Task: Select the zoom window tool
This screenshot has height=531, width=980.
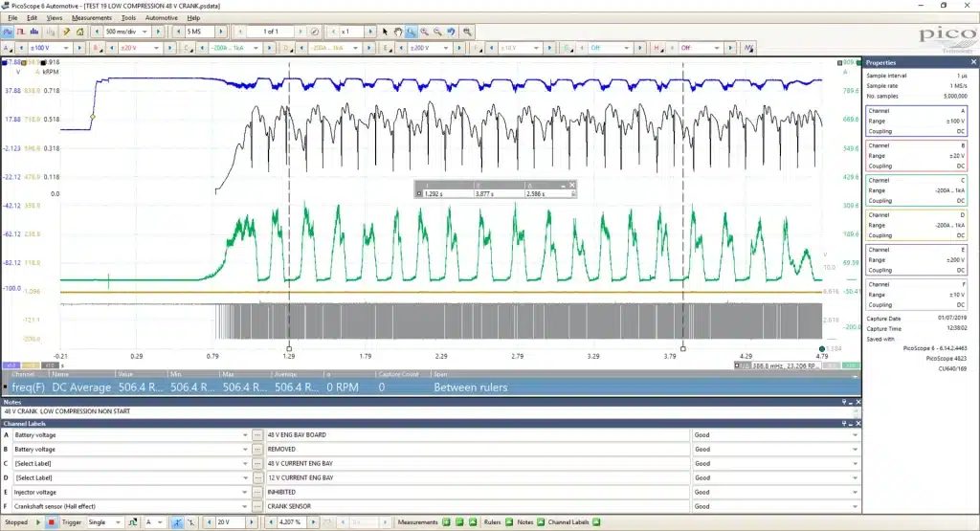Action: pyautogui.click(x=412, y=32)
